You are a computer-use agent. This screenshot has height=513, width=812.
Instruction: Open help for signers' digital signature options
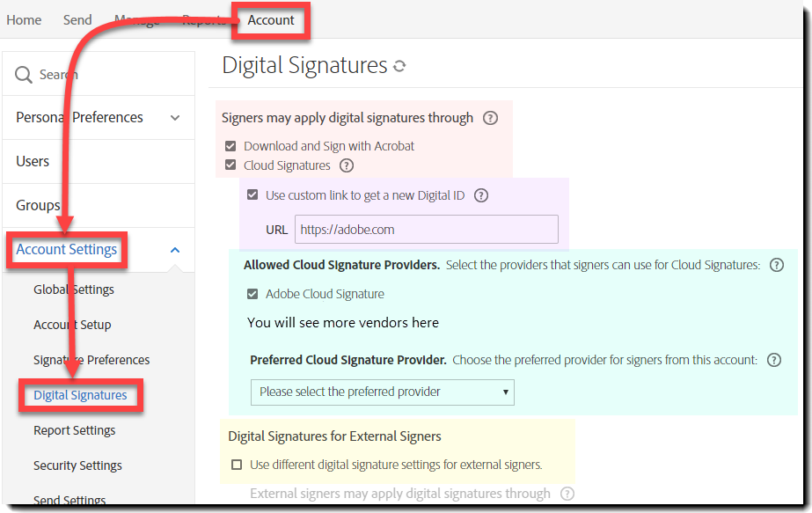(490, 117)
